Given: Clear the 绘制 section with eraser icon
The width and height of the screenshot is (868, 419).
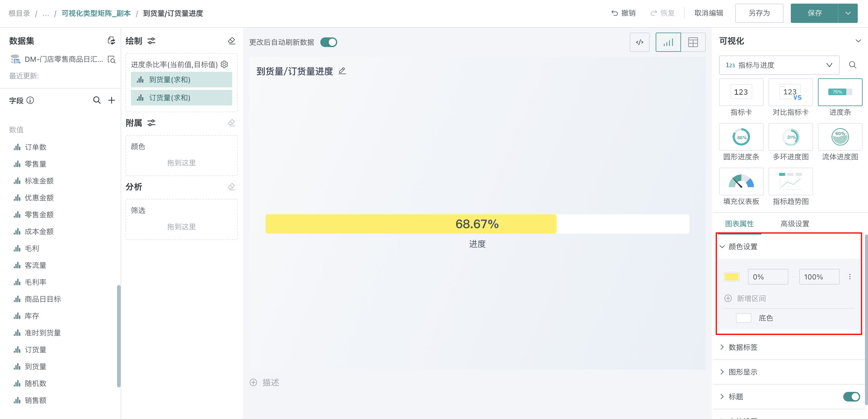Looking at the screenshot, I should [x=232, y=41].
